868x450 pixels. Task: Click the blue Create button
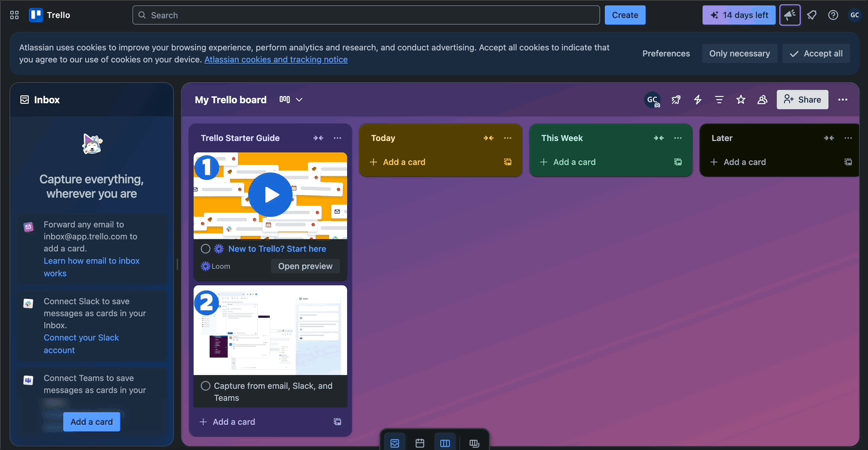tap(625, 15)
